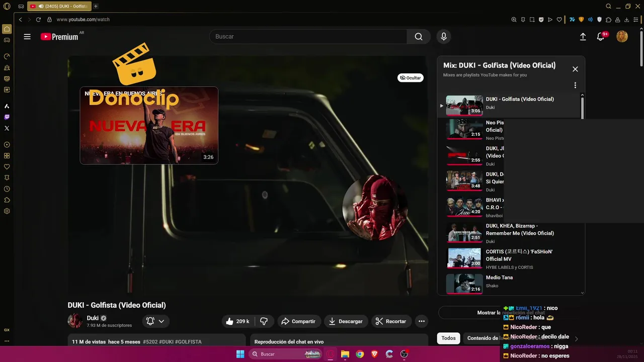Click the Recortar clip button
644x362 pixels.
point(391,321)
